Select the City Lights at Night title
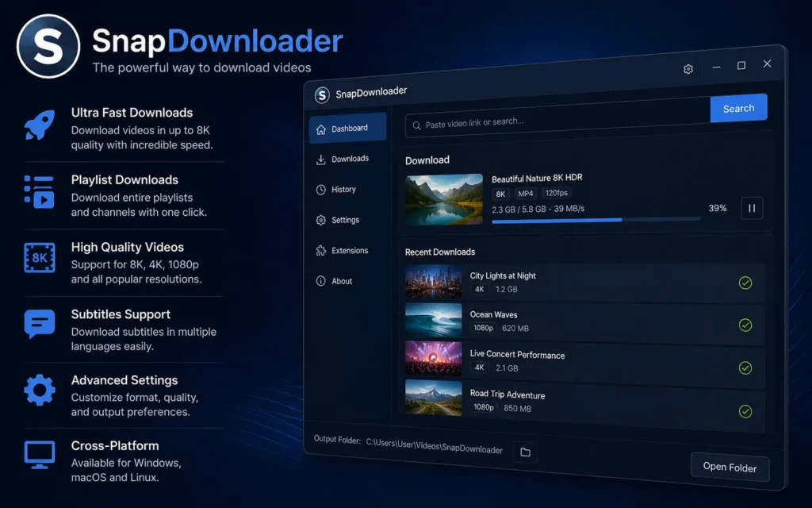 (x=503, y=275)
